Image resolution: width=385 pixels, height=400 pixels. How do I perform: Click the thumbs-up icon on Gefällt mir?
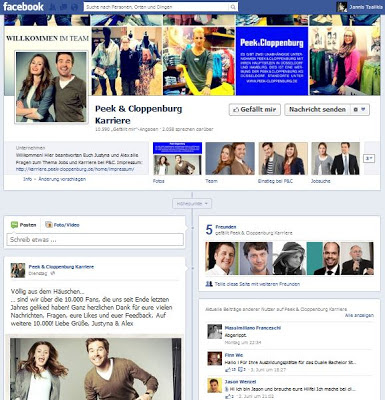236,110
